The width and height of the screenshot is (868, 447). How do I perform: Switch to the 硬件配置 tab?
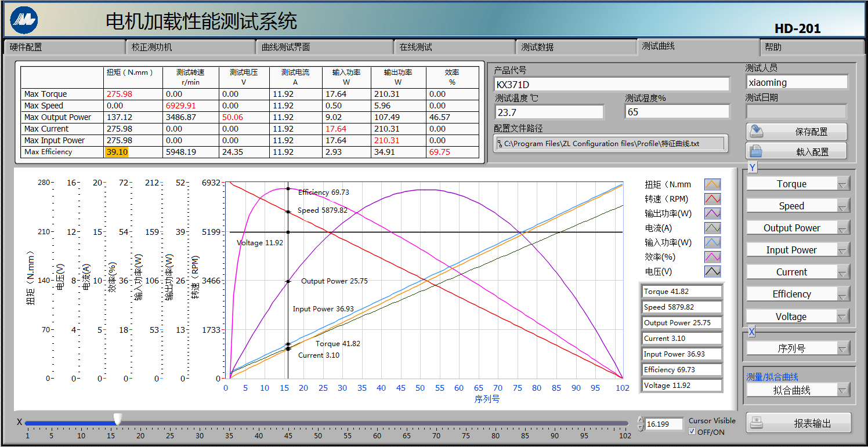pyautogui.click(x=64, y=47)
